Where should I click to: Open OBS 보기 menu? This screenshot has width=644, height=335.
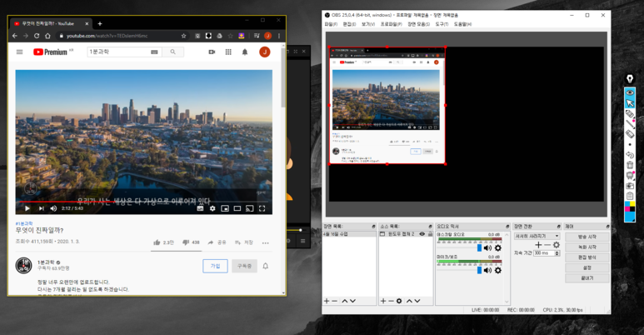click(x=368, y=24)
